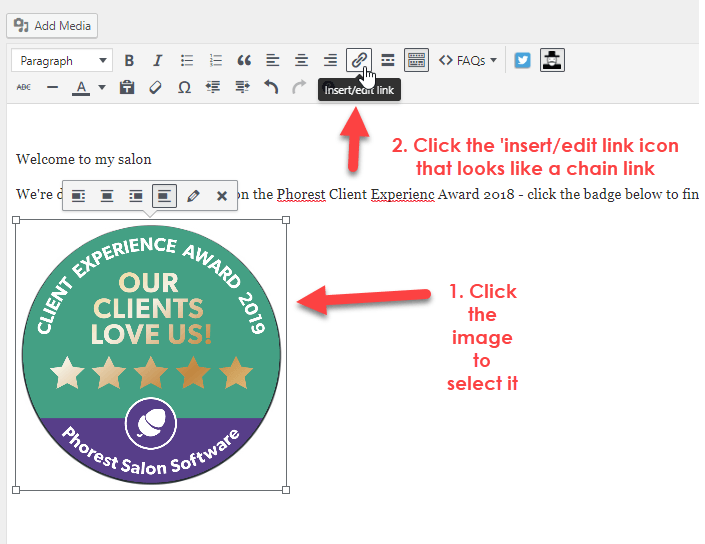Insert a horizontal line
Image resolution: width=705 pixels, height=544 pixels.
click(53, 87)
